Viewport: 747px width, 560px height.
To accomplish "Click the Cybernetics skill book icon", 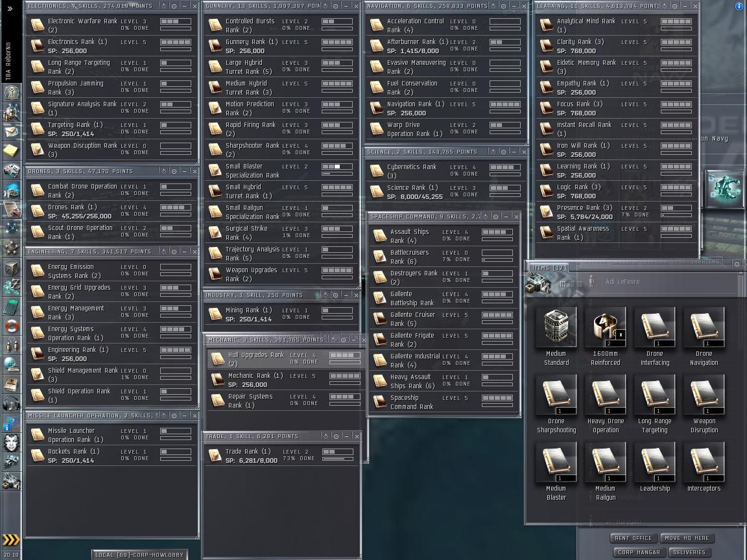I will (x=376, y=171).
